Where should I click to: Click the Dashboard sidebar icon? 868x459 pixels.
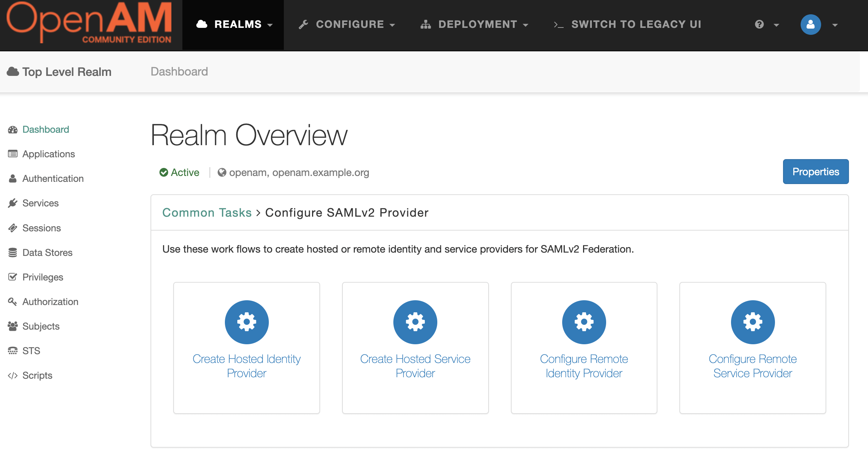(12, 129)
